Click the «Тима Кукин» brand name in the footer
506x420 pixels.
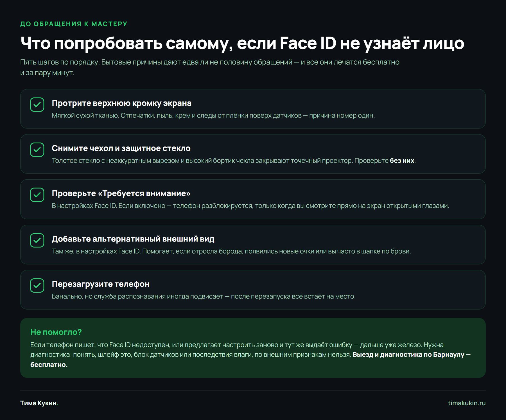(39, 403)
